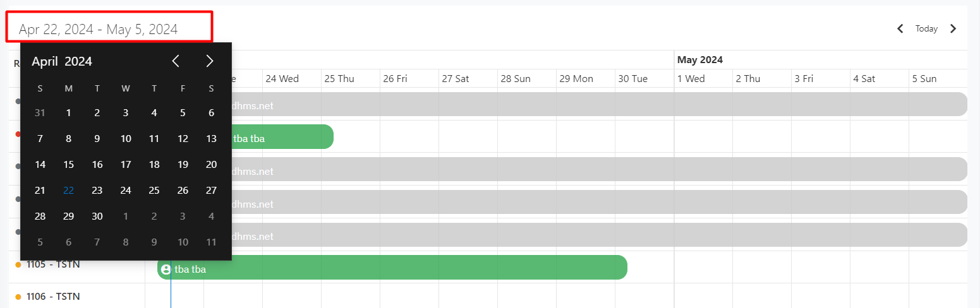
Task: Pick grayed-out May 11 date
Action: [212, 242]
